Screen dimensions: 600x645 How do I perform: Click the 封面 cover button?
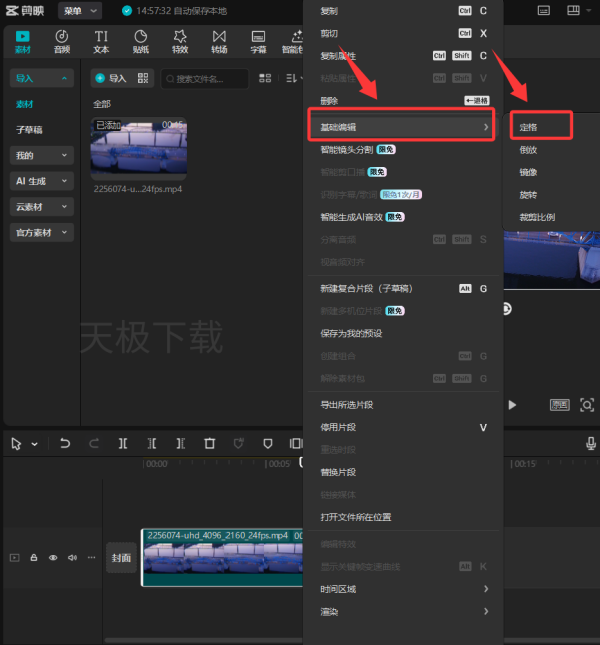(121, 558)
